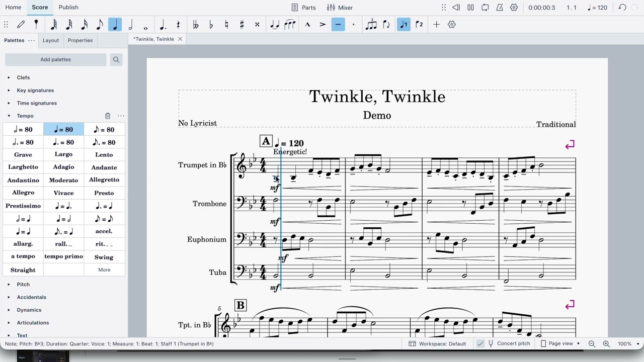Open the Page view dropdown

560,343
